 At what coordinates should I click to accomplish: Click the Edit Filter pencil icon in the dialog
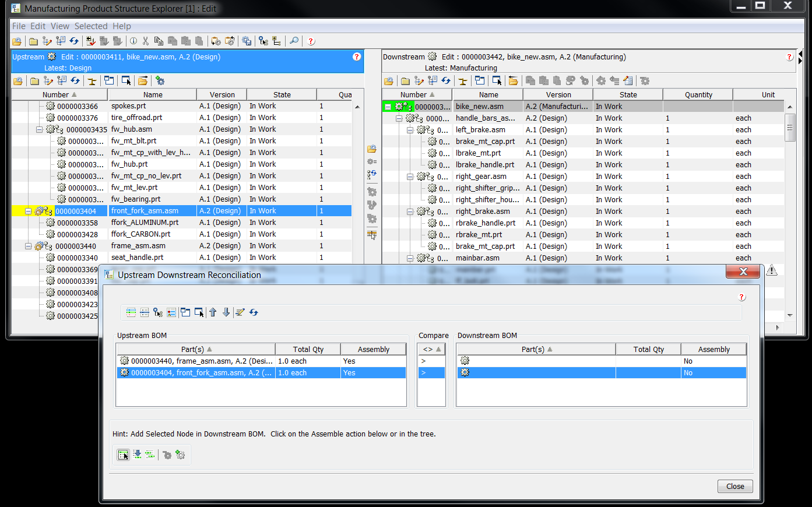[x=240, y=312]
